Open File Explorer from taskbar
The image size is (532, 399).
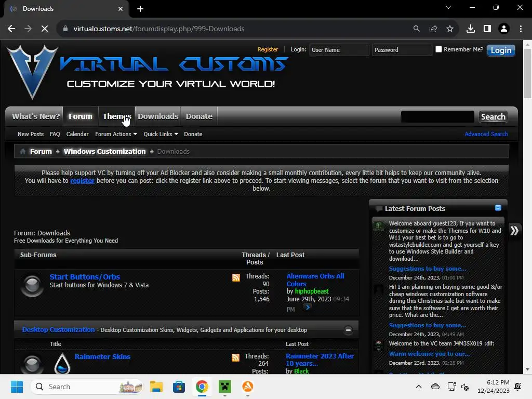pyautogui.click(x=156, y=387)
